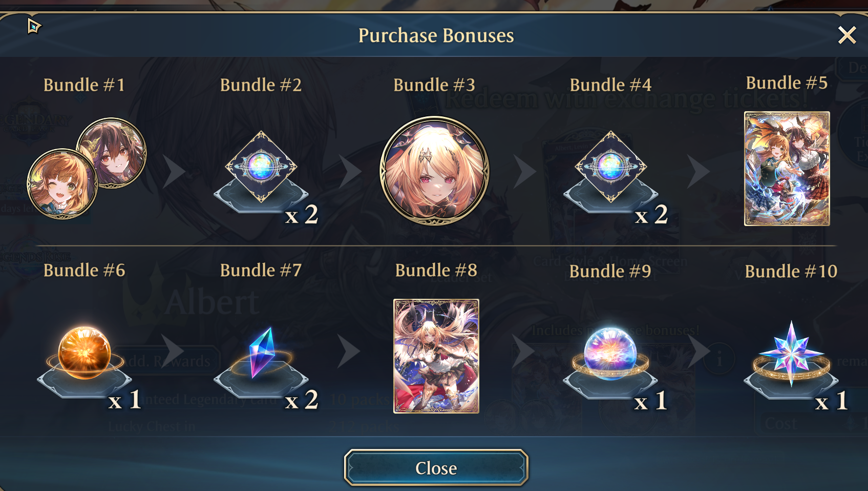This screenshot has height=491, width=868.
Task: Click the Bundle #1 label
Action: (x=84, y=85)
